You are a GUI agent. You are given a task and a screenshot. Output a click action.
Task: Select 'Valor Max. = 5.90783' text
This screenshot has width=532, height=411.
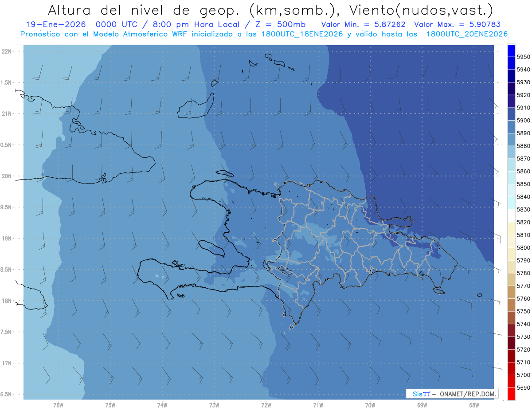[x=457, y=24]
